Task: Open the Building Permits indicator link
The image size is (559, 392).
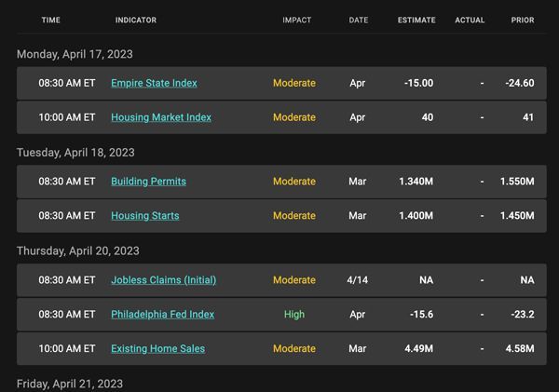Action: point(148,182)
